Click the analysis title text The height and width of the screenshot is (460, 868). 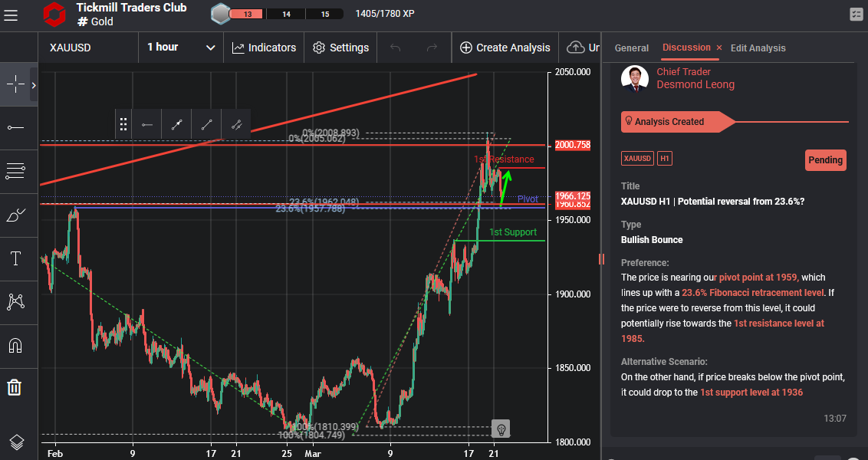click(x=712, y=202)
